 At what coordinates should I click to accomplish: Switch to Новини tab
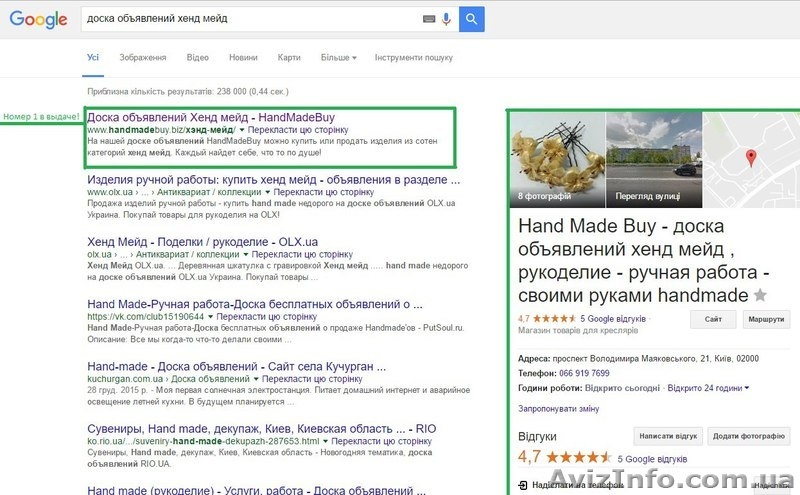(x=243, y=58)
